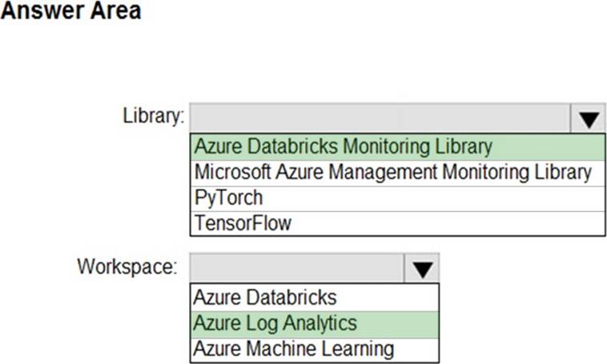Expand the Workspace dropdown arrow
Image resolution: width=607 pixels, height=364 pixels.
(422, 269)
